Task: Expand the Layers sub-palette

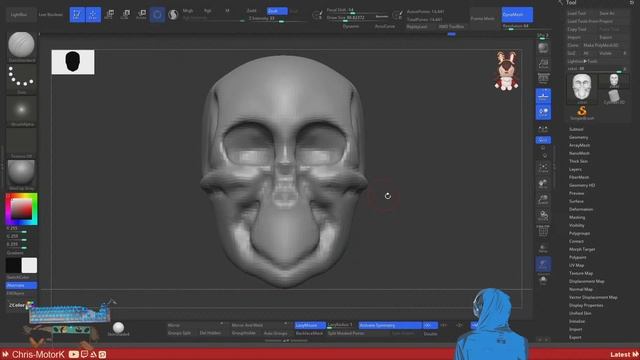Action: [575, 169]
